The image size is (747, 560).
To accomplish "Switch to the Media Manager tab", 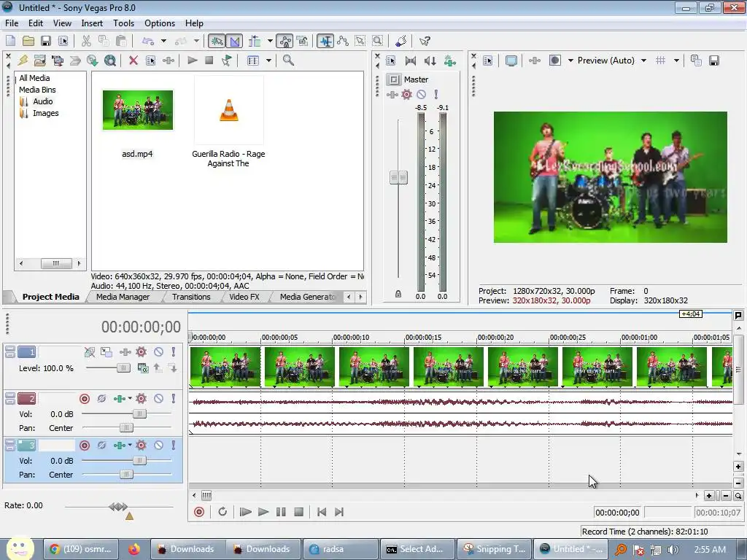I will click(123, 297).
